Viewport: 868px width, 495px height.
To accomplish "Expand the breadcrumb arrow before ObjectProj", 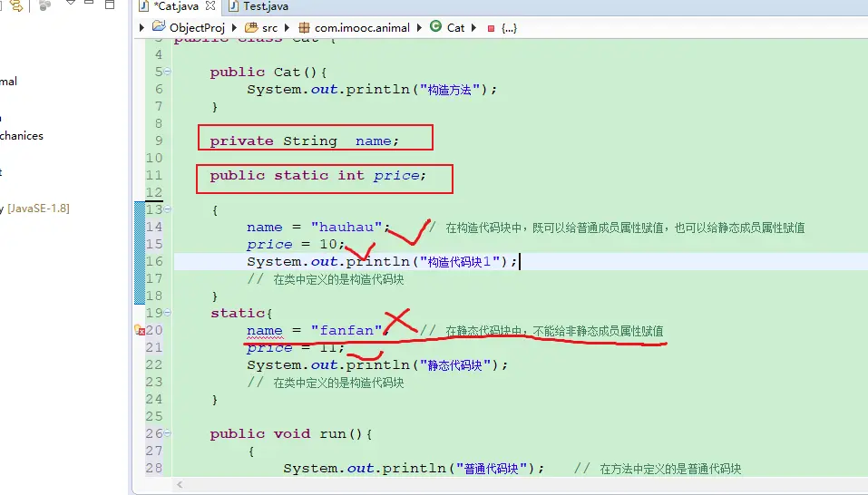I will click(x=141, y=28).
